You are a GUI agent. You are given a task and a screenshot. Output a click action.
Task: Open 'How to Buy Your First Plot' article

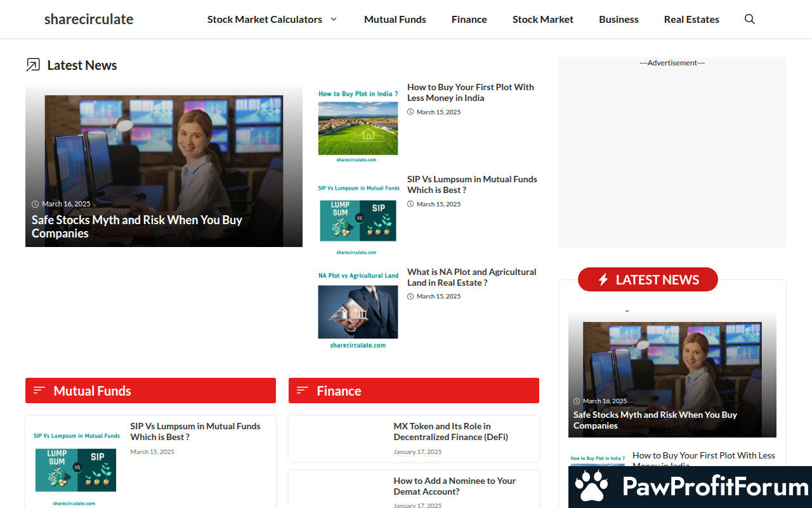[x=470, y=92]
